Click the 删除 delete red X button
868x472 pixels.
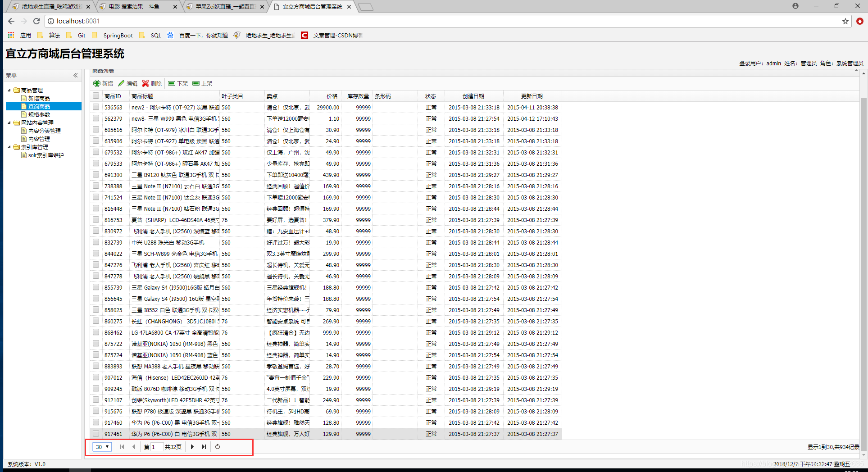click(x=152, y=83)
